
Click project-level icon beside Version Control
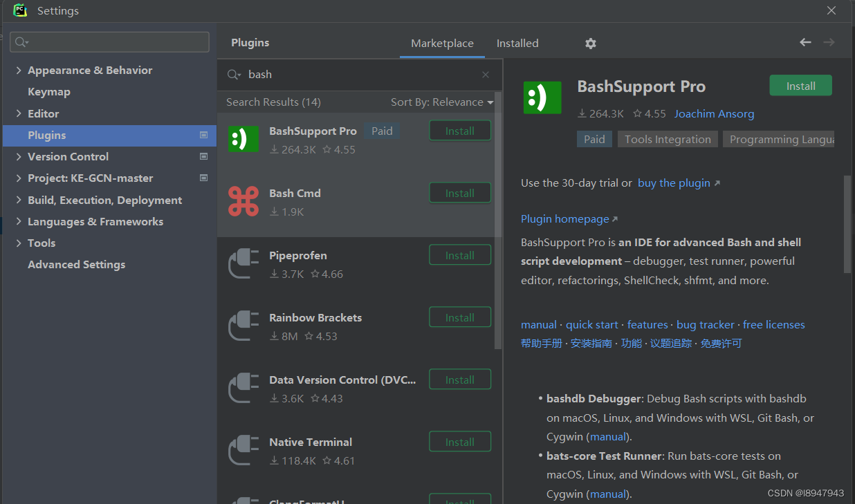click(x=203, y=156)
